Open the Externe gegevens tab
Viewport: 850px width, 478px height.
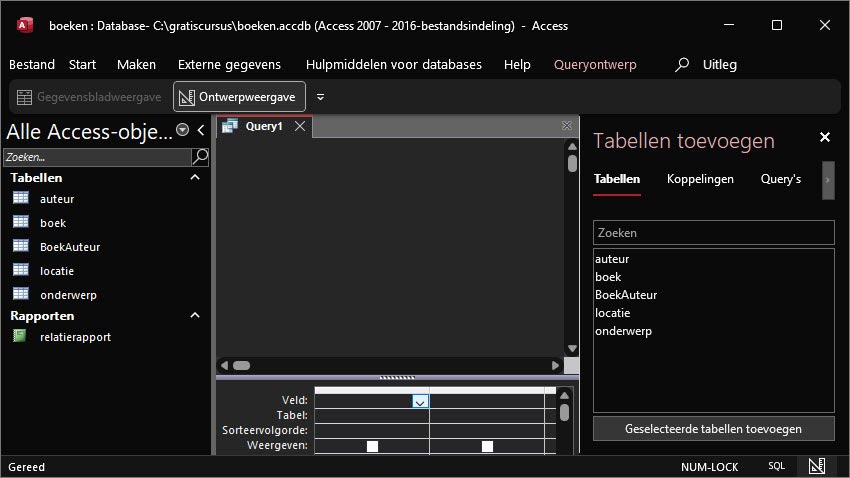(229, 64)
